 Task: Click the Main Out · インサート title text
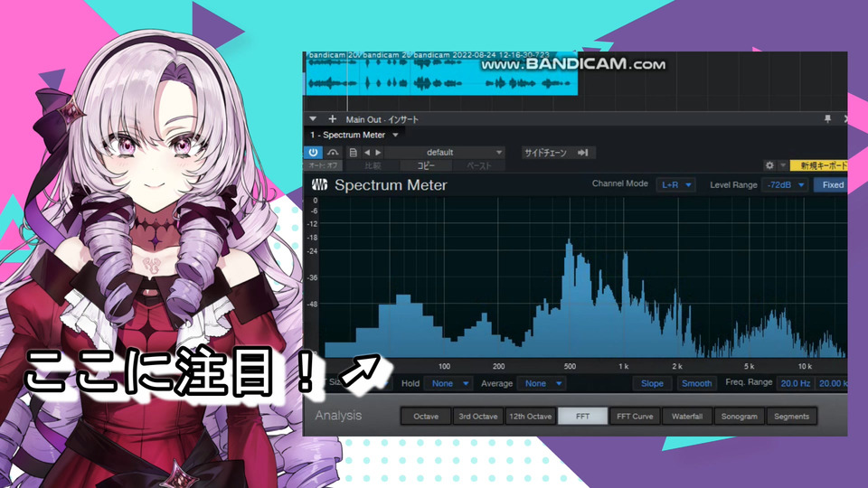click(382, 119)
